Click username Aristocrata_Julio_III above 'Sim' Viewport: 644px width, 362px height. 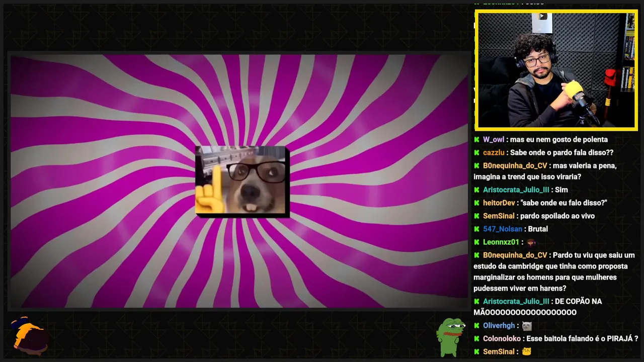pyautogui.click(x=516, y=190)
